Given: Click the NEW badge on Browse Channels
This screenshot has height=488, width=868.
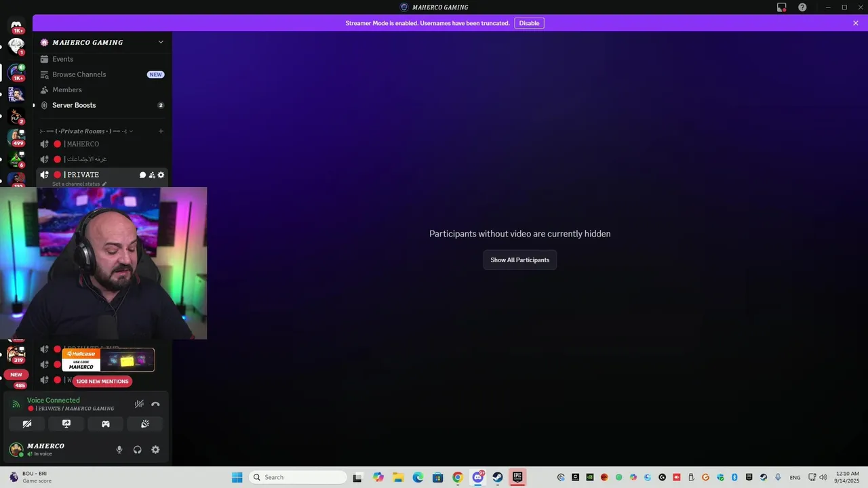Looking at the screenshot, I should pyautogui.click(x=156, y=75).
